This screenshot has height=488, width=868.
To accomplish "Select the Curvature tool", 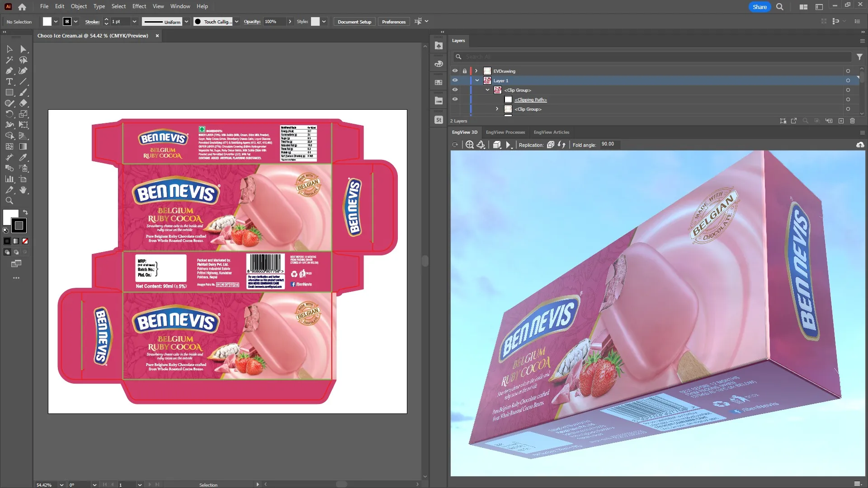I will [x=24, y=70].
